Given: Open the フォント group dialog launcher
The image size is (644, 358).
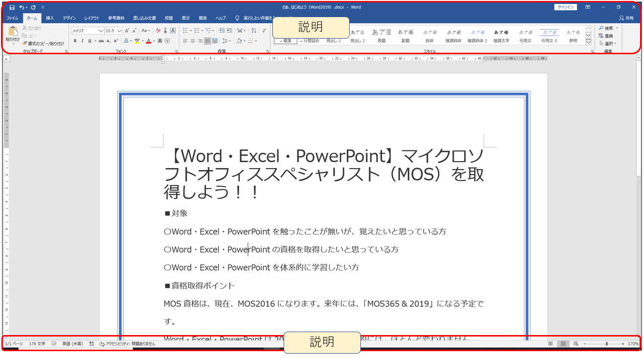Looking at the screenshot, I should click(177, 51).
